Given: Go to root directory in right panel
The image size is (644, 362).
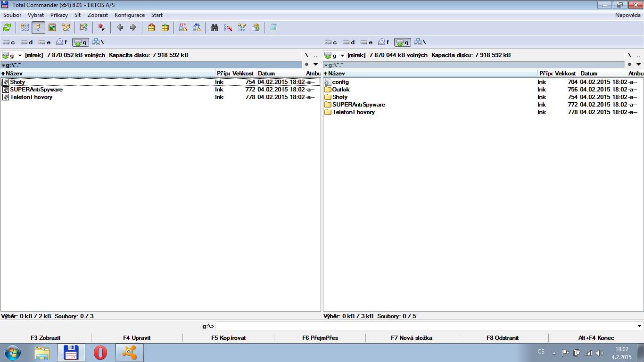Looking at the screenshot, I should click(629, 55).
